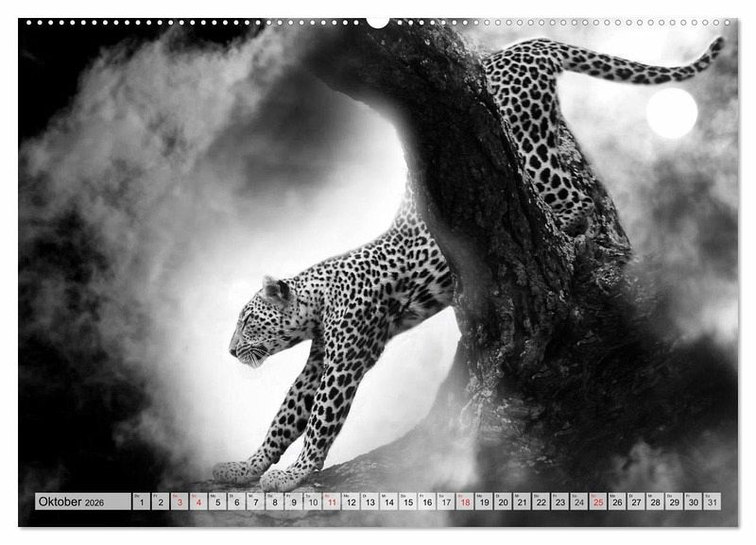
Task: Pick the red date 11
Action: coord(332,502)
